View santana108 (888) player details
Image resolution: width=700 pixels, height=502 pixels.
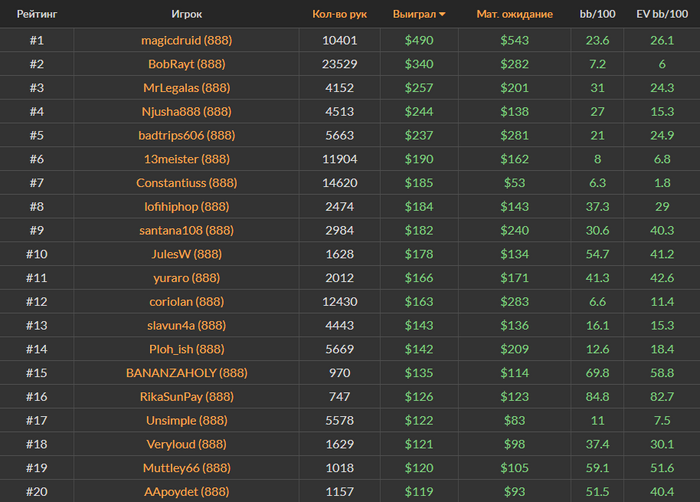(x=186, y=231)
